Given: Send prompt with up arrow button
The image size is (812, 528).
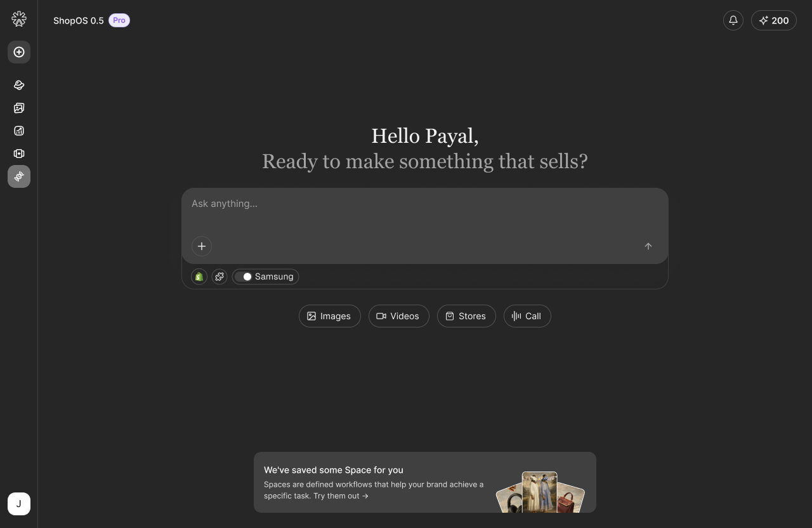Looking at the screenshot, I should coord(648,246).
